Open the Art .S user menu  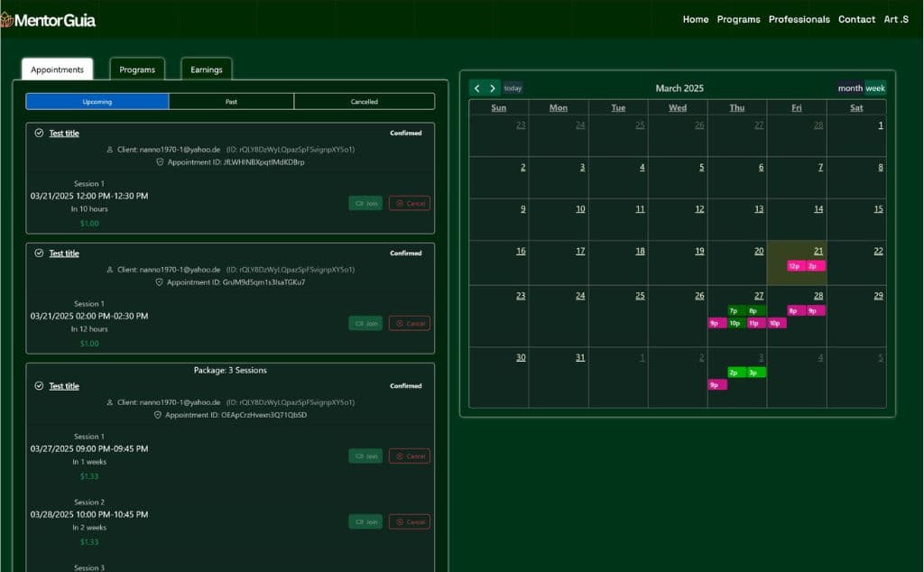[x=896, y=20]
